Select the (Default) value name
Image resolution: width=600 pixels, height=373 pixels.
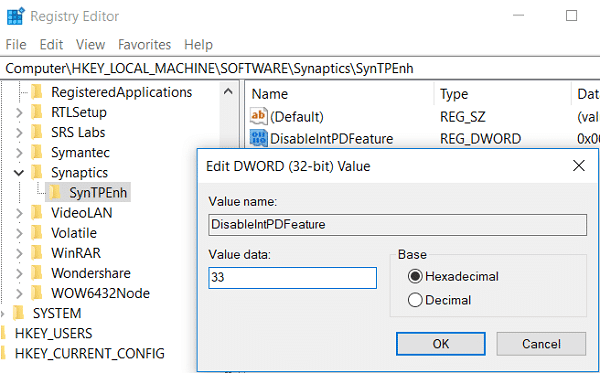click(297, 117)
